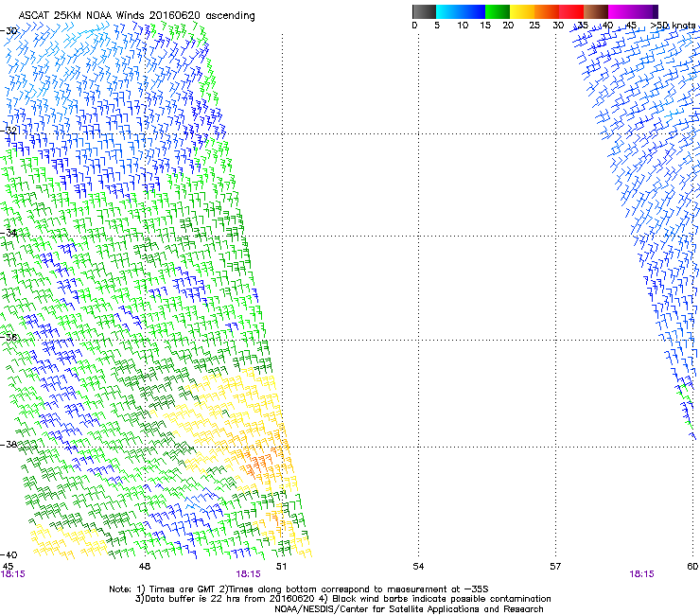Click the gray 0-5 knots legend swatch
The width and height of the screenshot is (700, 615).
point(424,11)
